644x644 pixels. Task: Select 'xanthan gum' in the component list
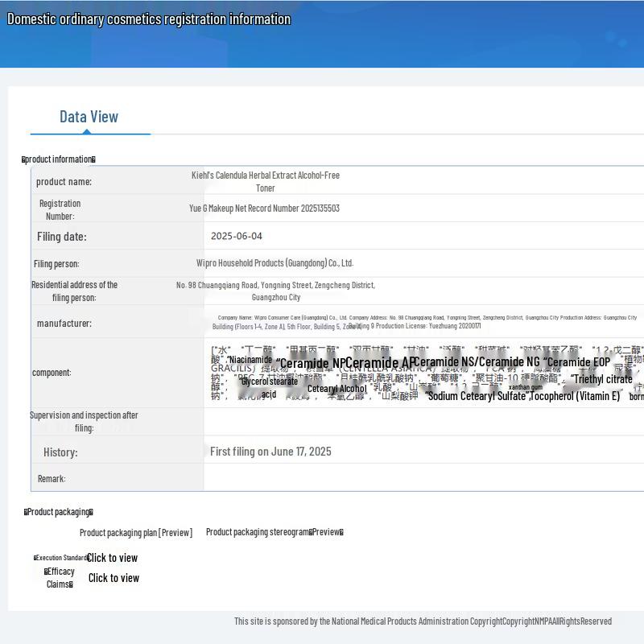(526, 387)
